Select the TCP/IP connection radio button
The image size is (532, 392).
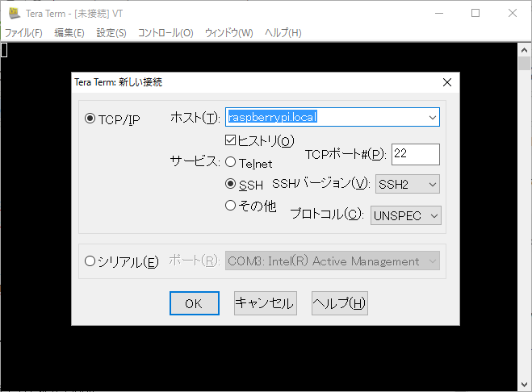[90, 119]
